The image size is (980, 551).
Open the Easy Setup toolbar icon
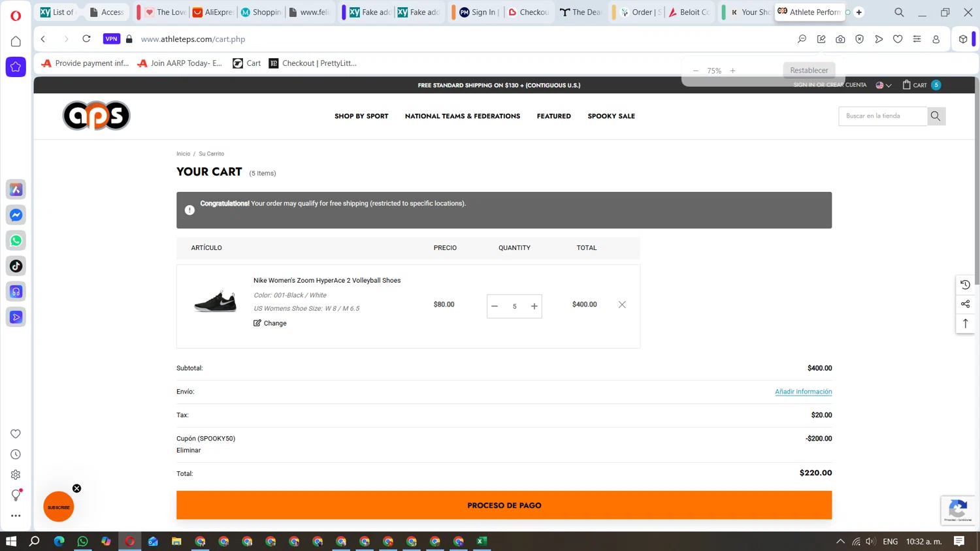(x=917, y=39)
